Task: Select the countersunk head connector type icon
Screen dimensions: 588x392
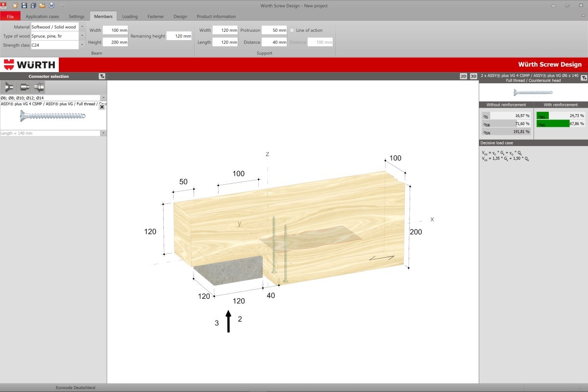Action: [x=8, y=87]
